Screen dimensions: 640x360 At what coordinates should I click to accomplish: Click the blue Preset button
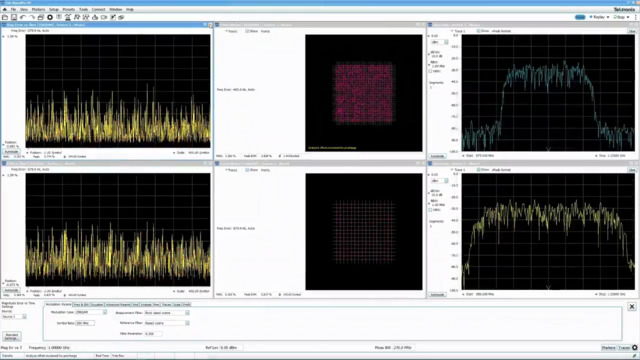pyautogui.click(x=580, y=17)
